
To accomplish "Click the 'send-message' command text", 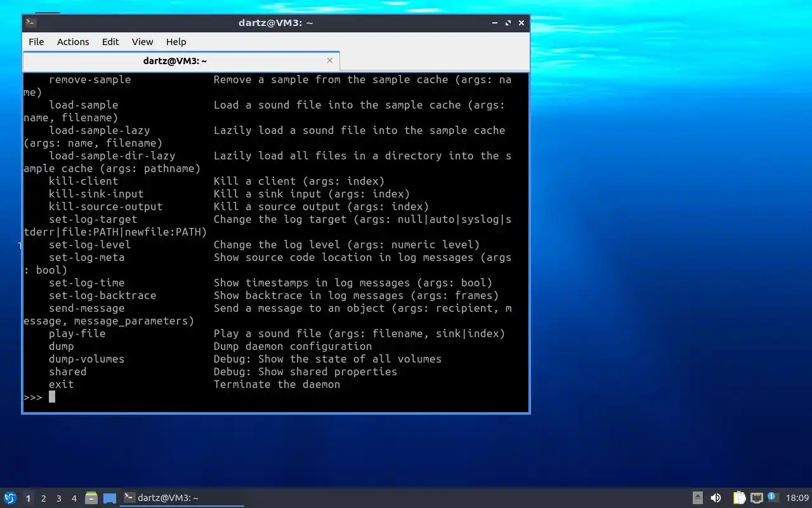I will tap(87, 308).
